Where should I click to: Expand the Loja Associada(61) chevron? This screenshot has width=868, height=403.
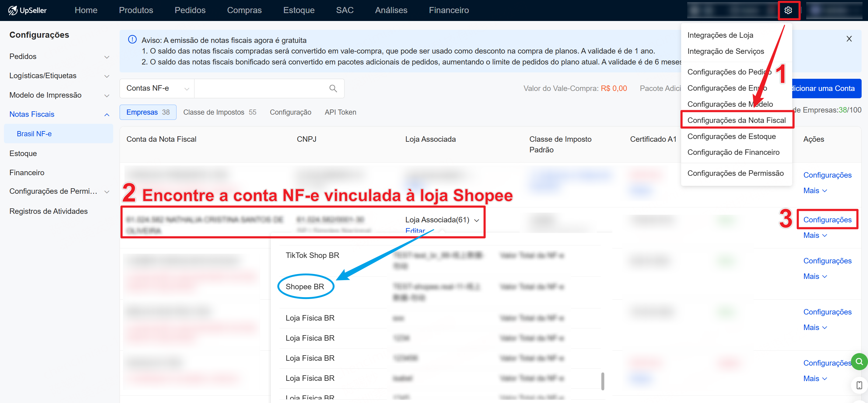[477, 220]
